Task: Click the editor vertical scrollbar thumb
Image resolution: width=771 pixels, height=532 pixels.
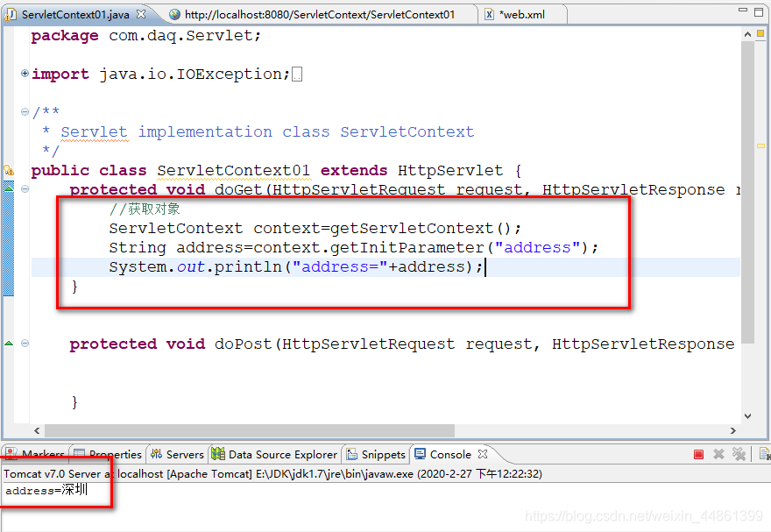Action: (747, 192)
